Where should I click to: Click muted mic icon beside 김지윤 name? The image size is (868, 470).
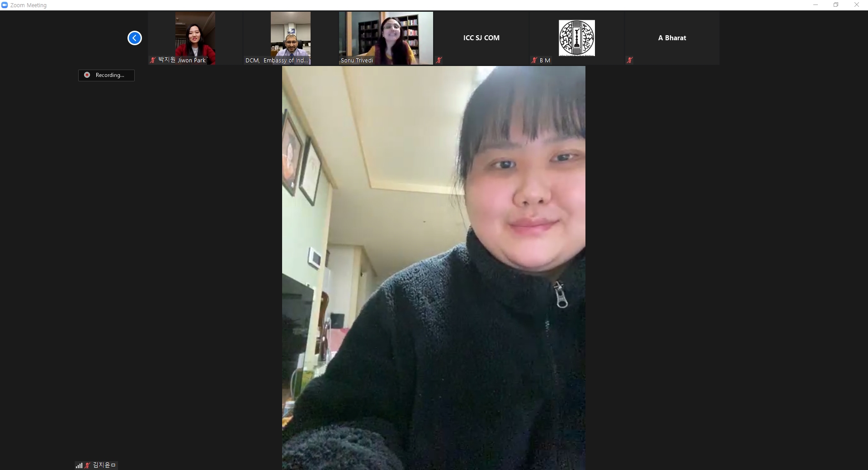coord(87,465)
